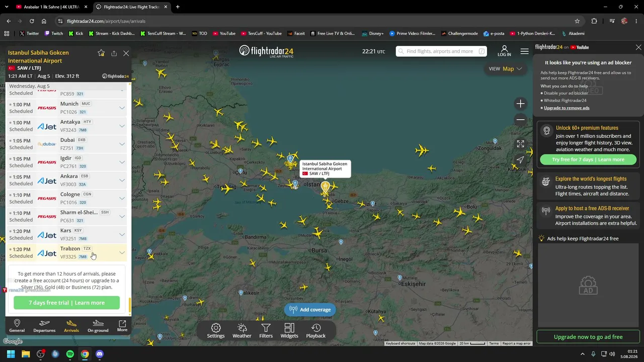Screen dimensions: 644x362
Task: Switch to the Departures tab
Action: tap(44, 326)
